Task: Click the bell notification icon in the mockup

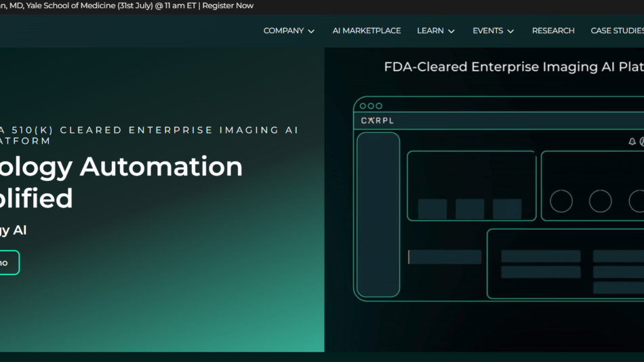Action: (x=632, y=142)
